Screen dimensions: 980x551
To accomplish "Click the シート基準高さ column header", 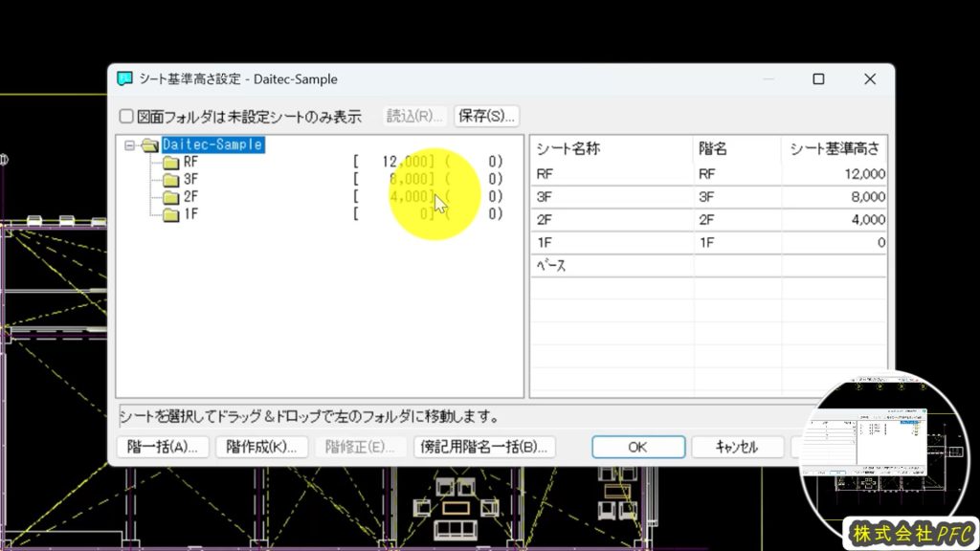I will [834, 149].
